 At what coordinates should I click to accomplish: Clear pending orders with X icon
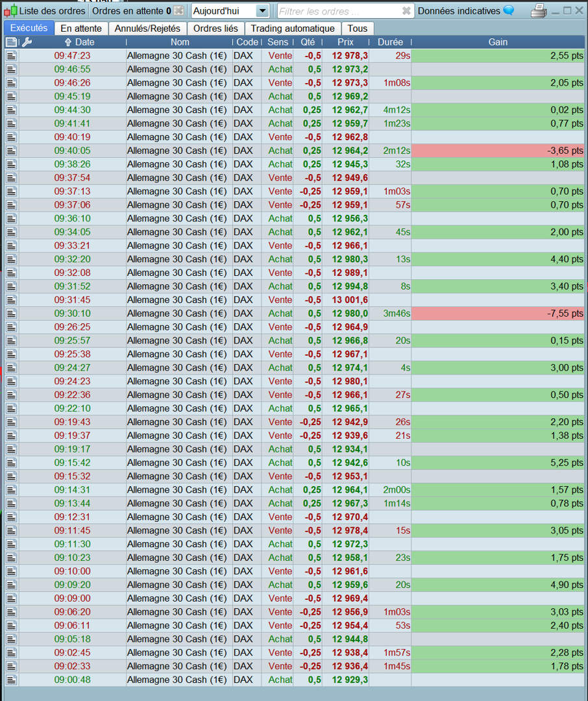coord(179,11)
